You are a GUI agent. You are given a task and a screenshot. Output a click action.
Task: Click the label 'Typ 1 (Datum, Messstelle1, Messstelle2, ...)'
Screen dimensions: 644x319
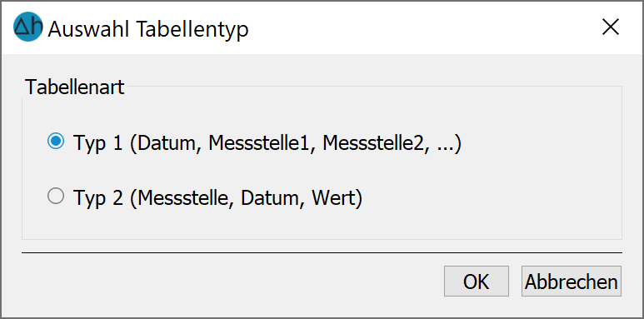267,143
